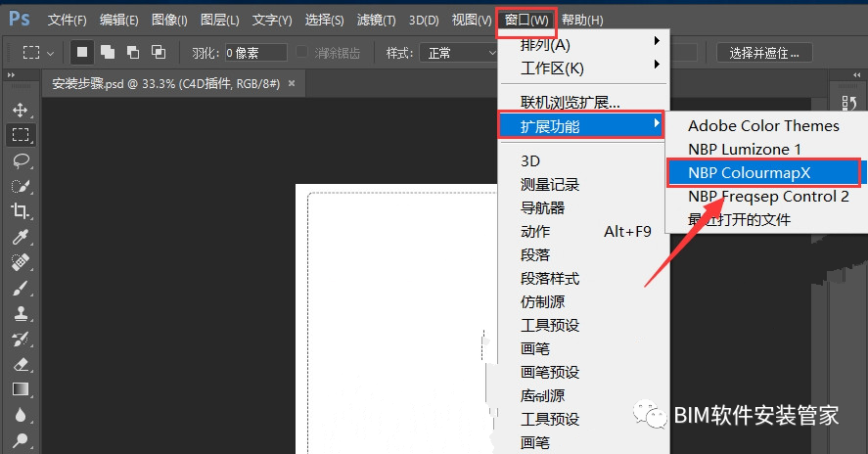Click the 羽化 feather input field
This screenshot has width=868, height=454.
pos(255,53)
